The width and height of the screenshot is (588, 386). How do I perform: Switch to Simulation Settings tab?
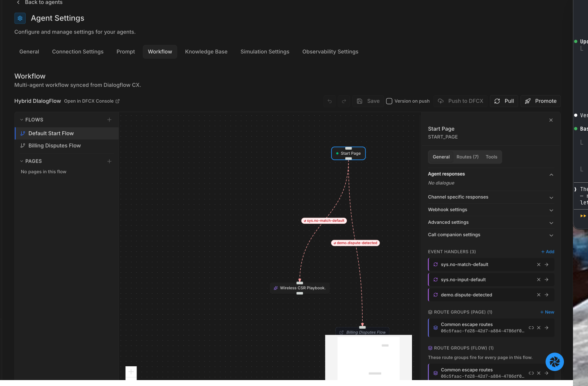(265, 52)
